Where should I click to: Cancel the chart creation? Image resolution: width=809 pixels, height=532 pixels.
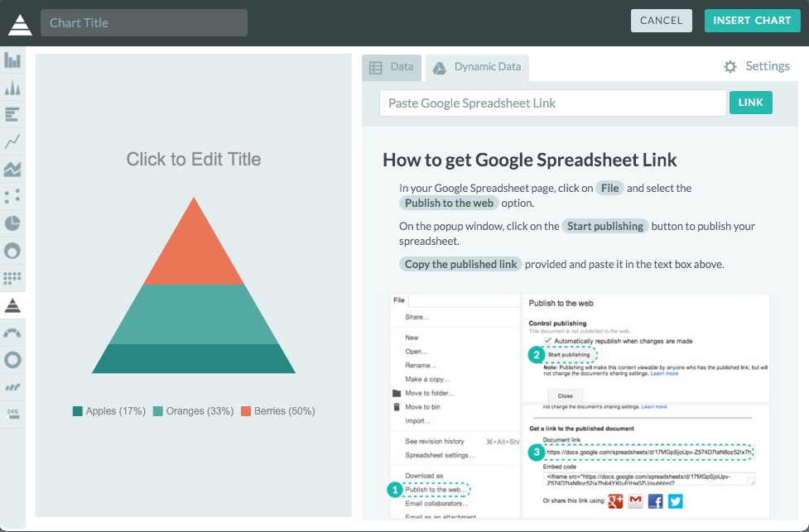662,21
